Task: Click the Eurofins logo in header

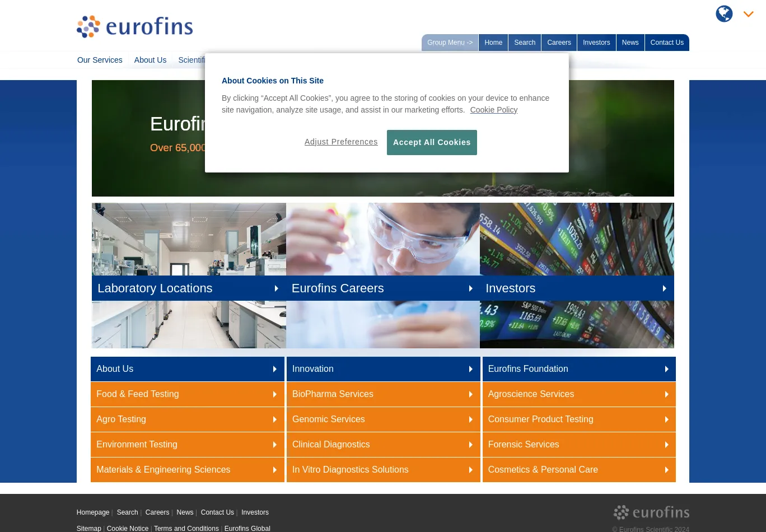Action: point(134,27)
